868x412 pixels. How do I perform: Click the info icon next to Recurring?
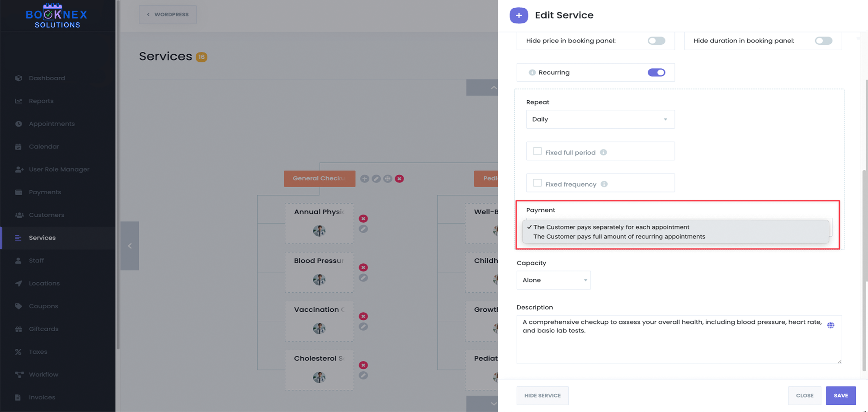click(x=532, y=72)
